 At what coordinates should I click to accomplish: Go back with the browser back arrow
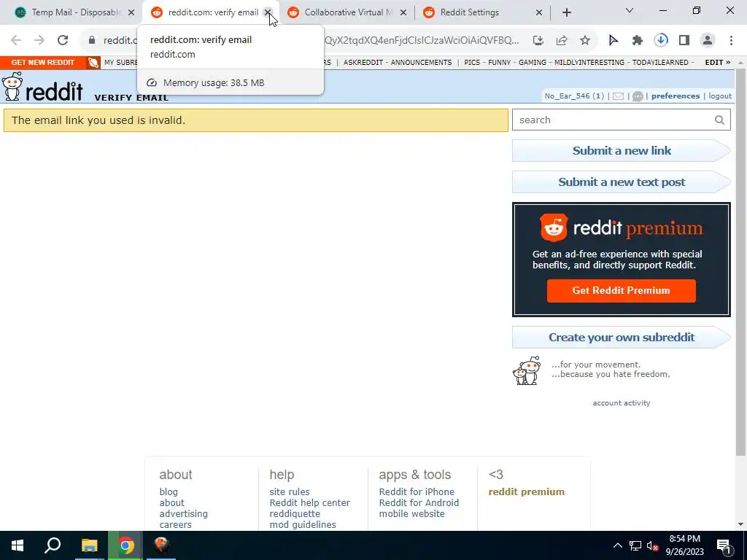pos(16,41)
